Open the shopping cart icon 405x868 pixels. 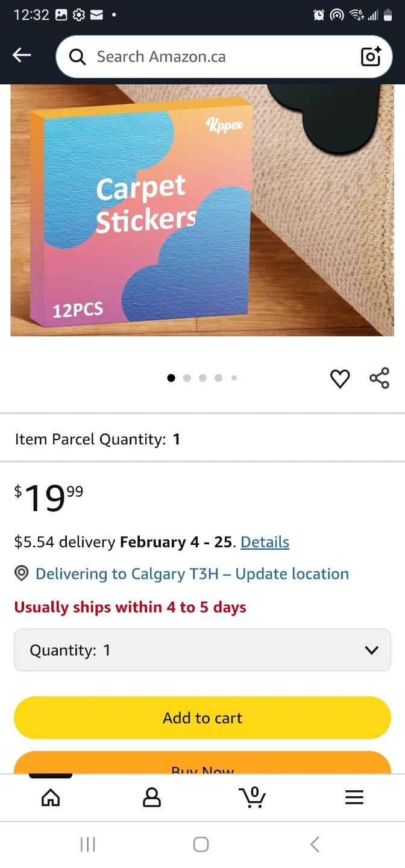(253, 797)
